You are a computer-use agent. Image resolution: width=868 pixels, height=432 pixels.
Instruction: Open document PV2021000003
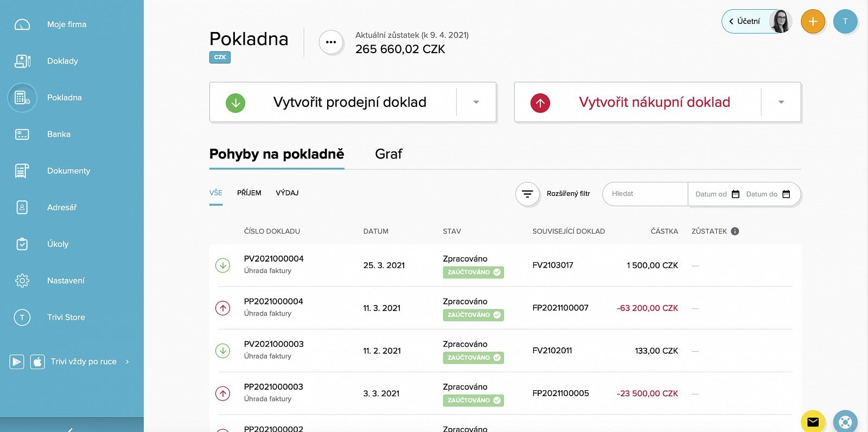tap(274, 344)
